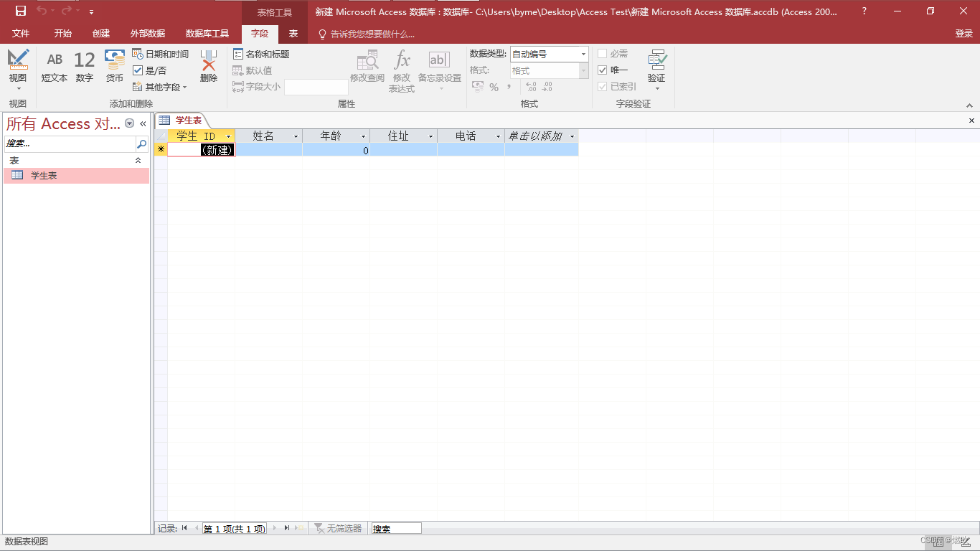Collapse the 表 group
Screen dimensions: 980x551
pos(138,161)
